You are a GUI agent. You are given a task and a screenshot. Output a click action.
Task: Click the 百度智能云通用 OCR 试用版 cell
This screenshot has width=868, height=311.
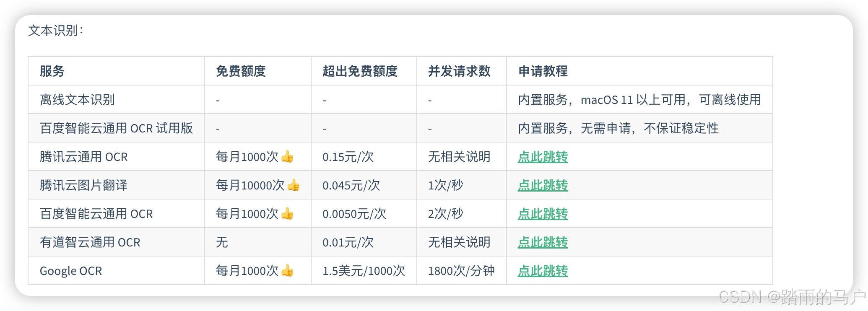click(x=117, y=128)
